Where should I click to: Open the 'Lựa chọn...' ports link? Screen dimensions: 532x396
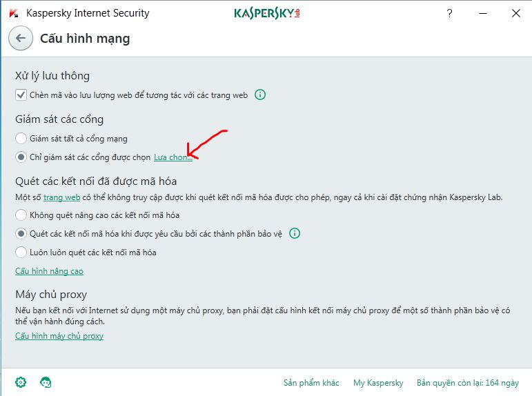coord(173,157)
